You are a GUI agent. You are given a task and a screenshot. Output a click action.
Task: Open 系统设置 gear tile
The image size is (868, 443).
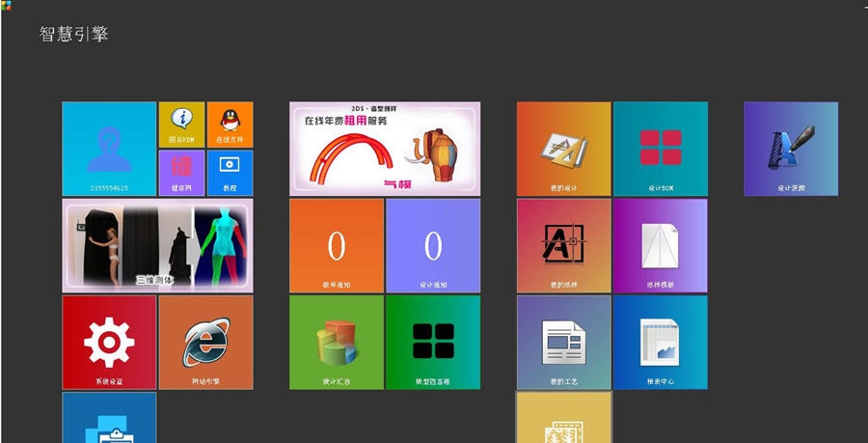pyautogui.click(x=109, y=343)
